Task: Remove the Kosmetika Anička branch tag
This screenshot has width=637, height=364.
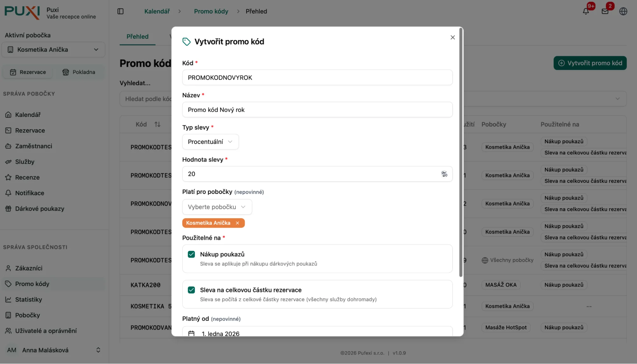Action: [x=237, y=223]
